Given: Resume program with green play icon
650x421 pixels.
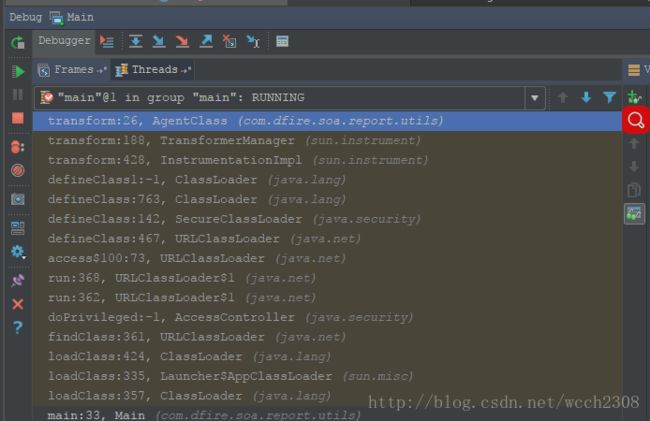Looking at the screenshot, I should tap(18, 72).
